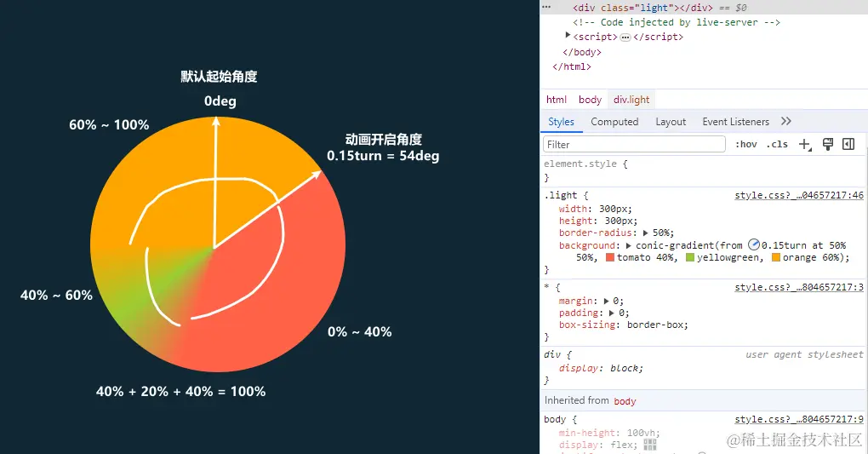This screenshot has height=454, width=868.
Task: Expand the padding shorthand property
Action: point(612,313)
